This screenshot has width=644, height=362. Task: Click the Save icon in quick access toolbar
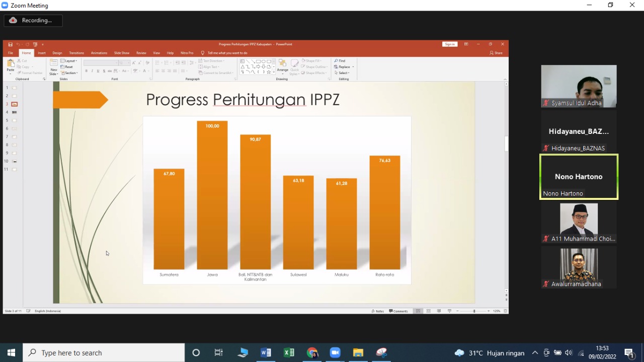(10, 44)
